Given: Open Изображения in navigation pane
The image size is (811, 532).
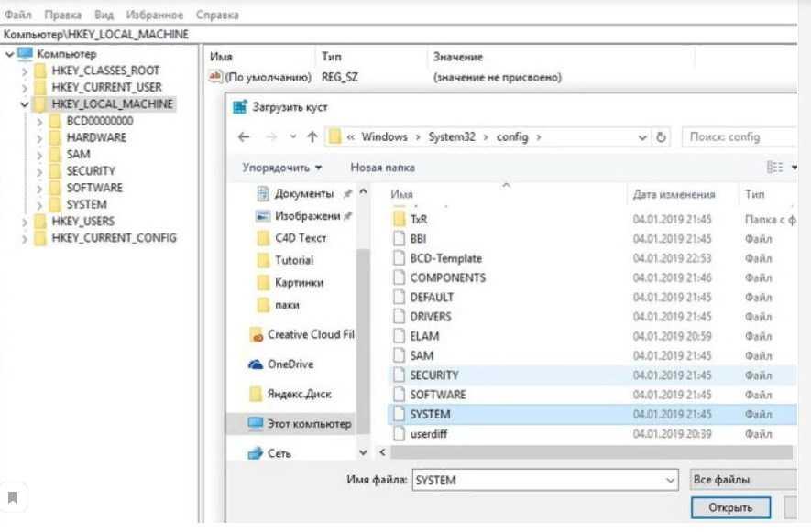Looking at the screenshot, I should point(307,216).
